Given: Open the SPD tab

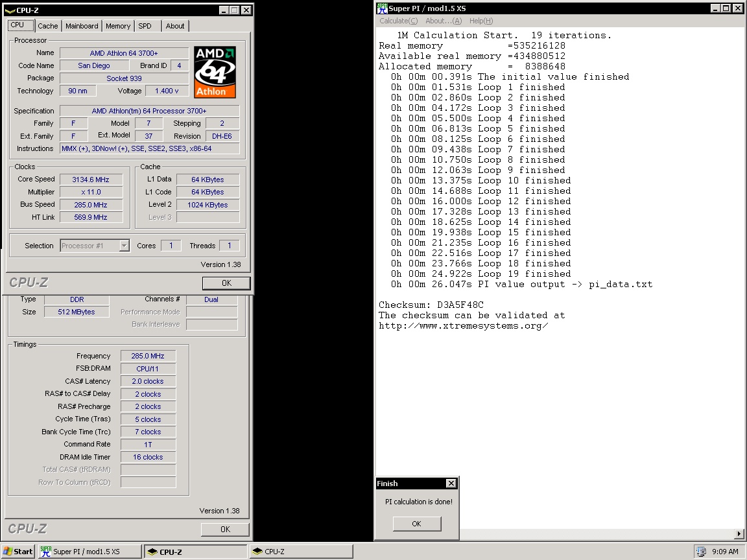Looking at the screenshot, I should (x=145, y=26).
